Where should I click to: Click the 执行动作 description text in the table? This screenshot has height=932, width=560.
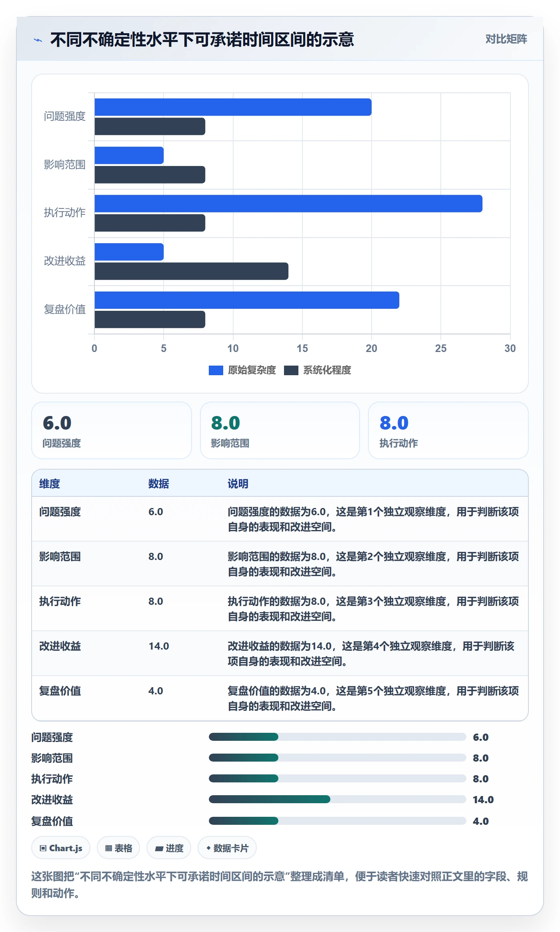(373, 609)
